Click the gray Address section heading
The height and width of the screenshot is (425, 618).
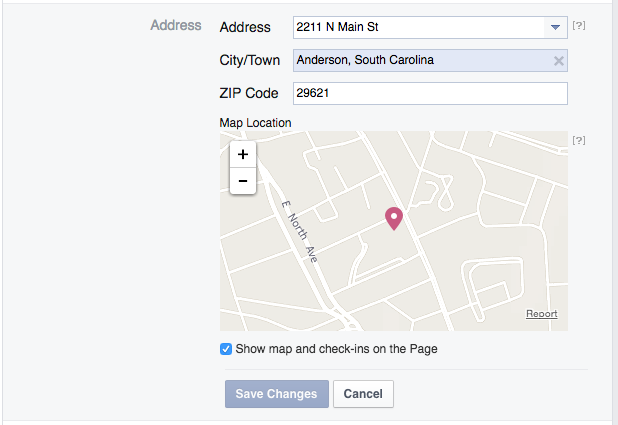[x=176, y=25]
